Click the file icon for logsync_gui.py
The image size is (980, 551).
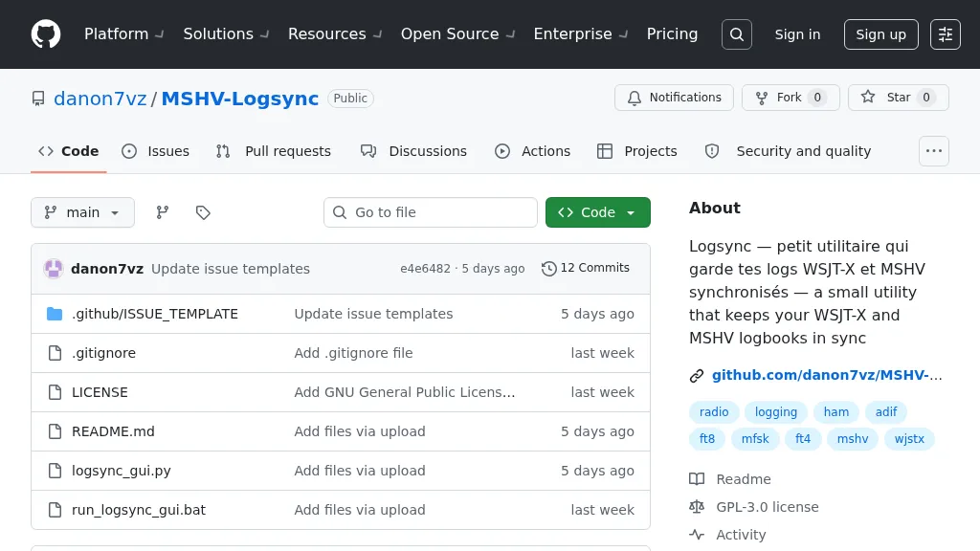(55, 471)
